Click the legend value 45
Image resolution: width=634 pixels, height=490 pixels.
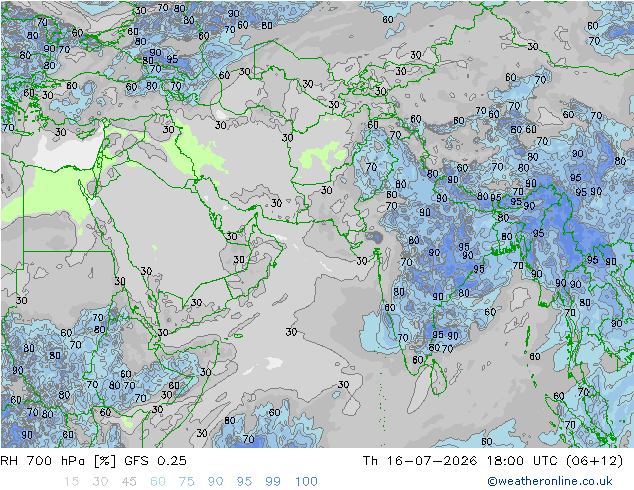129,482
